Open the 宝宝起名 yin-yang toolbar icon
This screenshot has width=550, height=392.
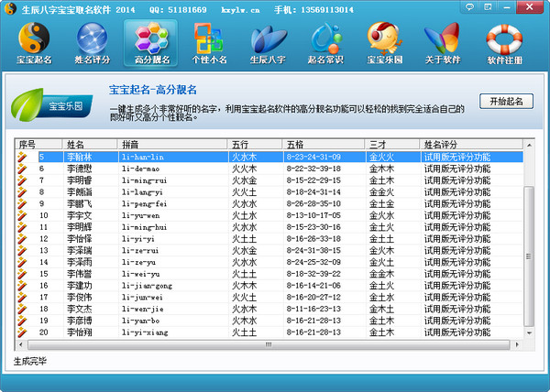pyautogui.click(x=34, y=43)
